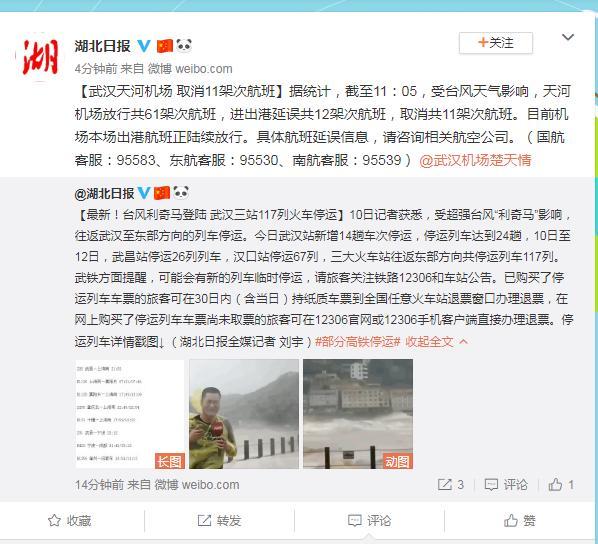Open the post options chevron menu
The image size is (598, 544).
click(568, 37)
